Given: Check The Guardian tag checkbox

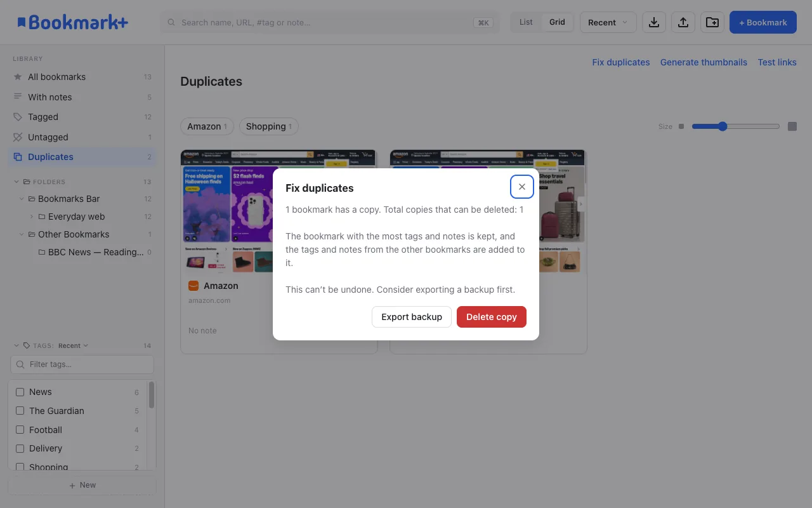Looking at the screenshot, I should pyautogui.click(x=20, y=411).
